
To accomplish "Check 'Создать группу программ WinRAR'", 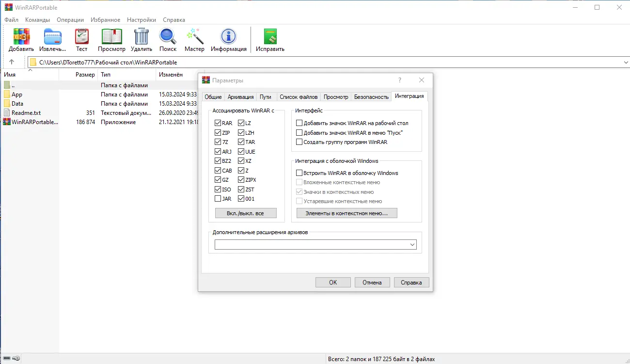I will point(299,142).
